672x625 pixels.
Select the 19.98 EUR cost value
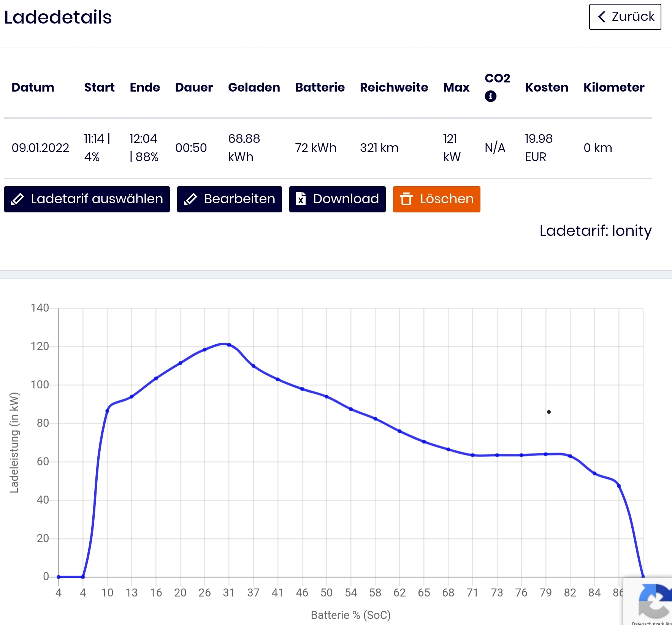(539, 148)
